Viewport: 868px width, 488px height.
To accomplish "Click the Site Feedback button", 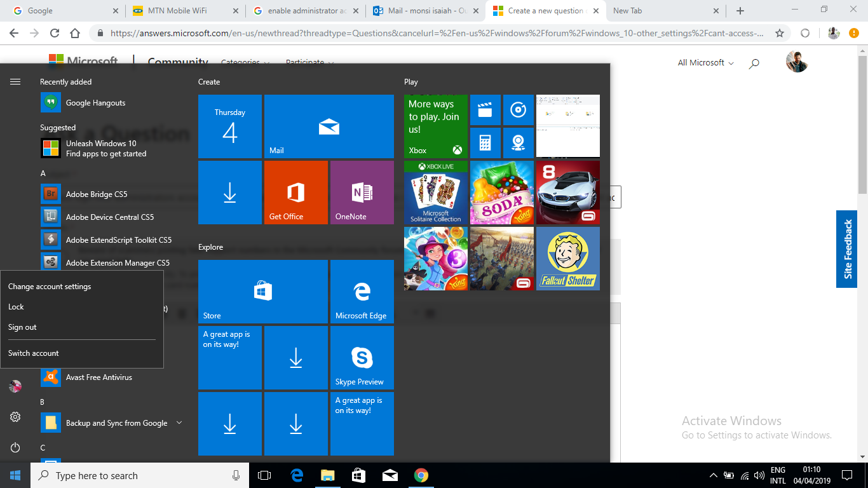I will 847,249.
